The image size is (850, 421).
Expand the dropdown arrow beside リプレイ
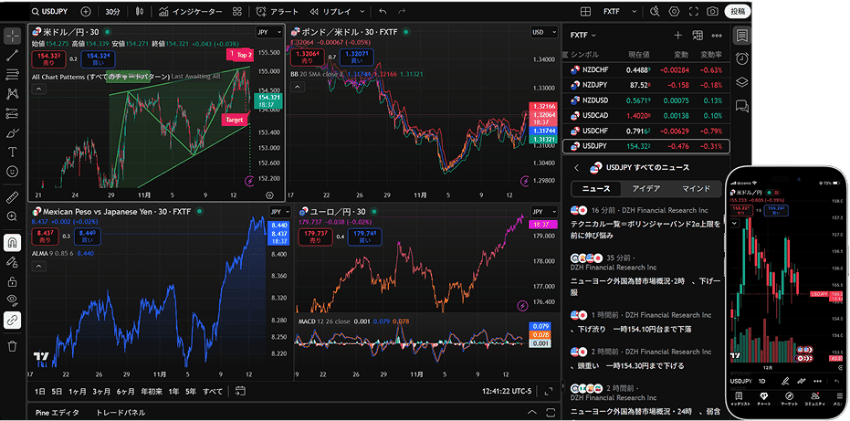tap(362, 11)
